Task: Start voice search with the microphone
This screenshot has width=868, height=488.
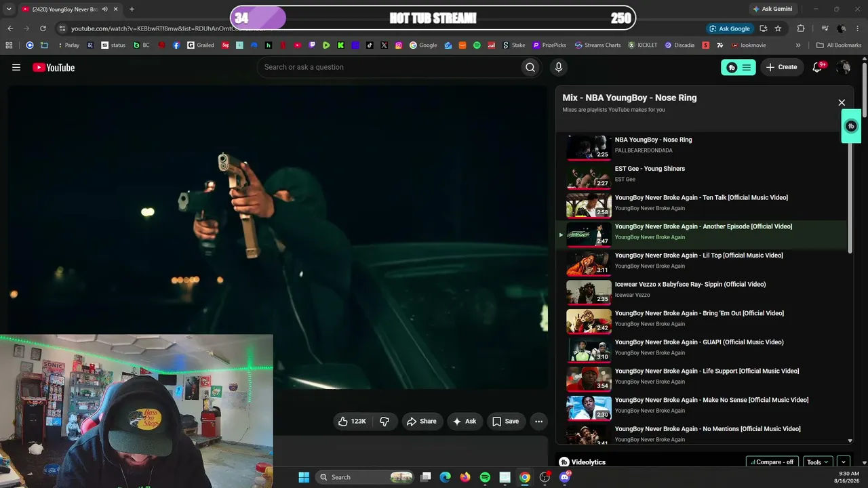Action: pos(559,67)
